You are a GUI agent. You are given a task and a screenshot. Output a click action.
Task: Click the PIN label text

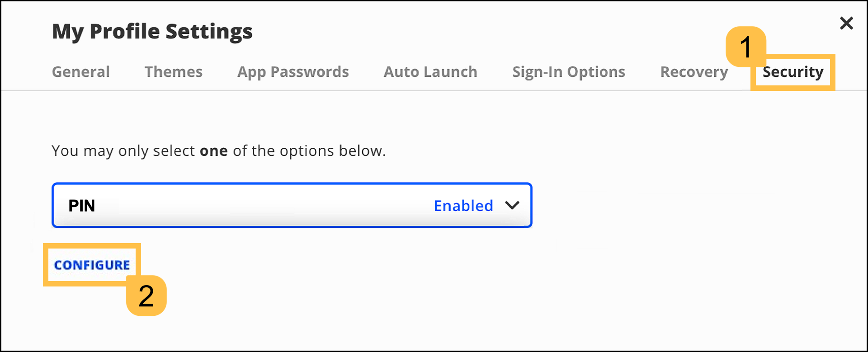click(82, 206)
